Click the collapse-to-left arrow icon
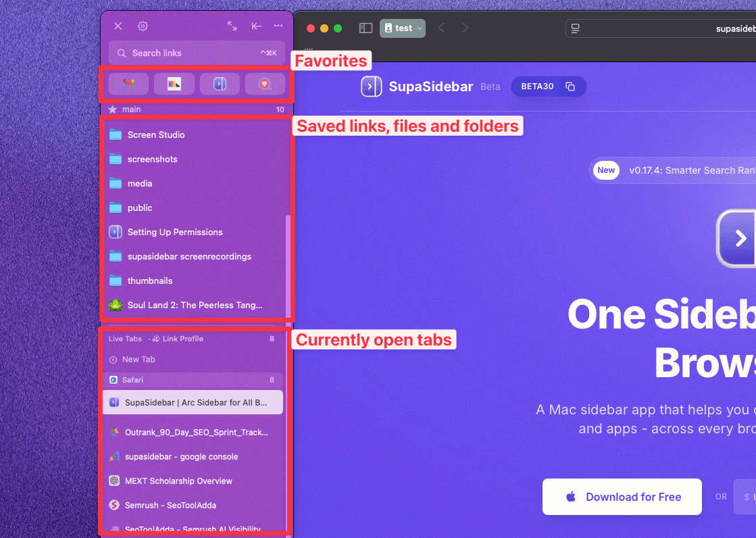Viewport: 756px width, 538px height. pyautogui.click(x=257, y=26)
